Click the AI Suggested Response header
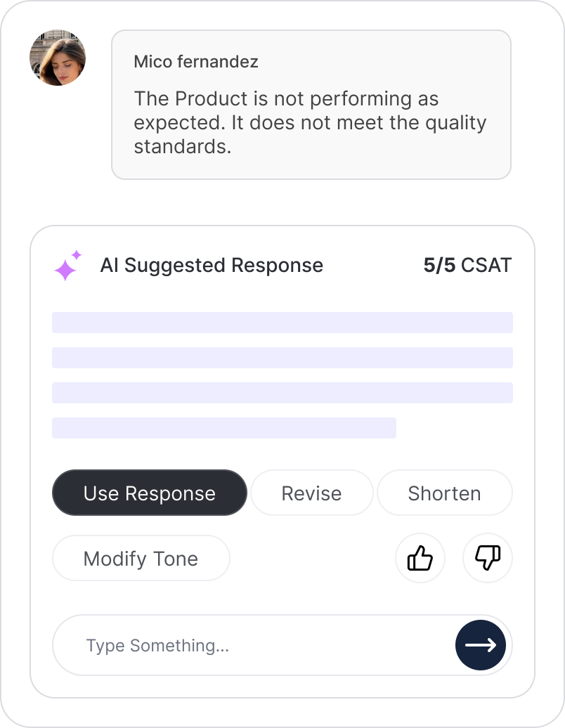Screen dimensions: 565x728 pos(212,265)
